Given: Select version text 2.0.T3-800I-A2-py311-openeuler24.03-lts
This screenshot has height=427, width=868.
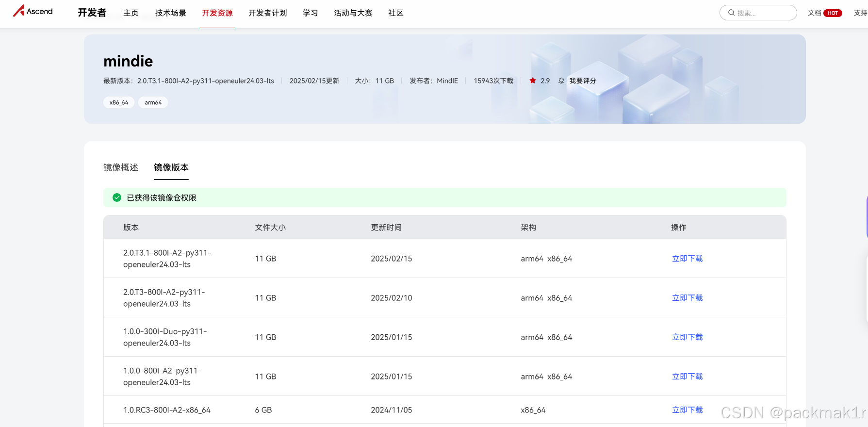Looking at the screenshot, I should [164, 298].
